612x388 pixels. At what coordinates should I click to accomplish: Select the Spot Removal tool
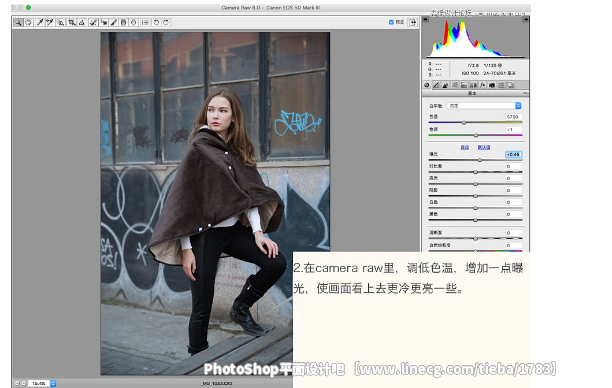pos(93,23)
